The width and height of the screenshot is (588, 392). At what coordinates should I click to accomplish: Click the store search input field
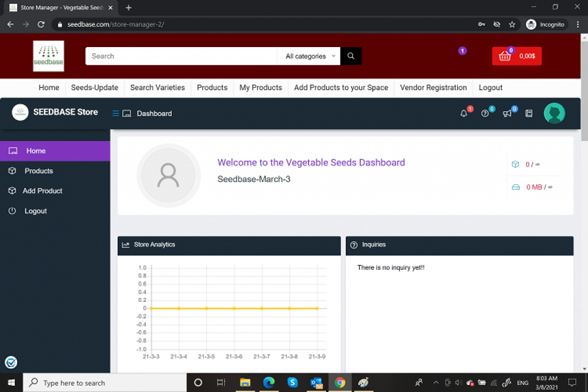click(x=181, y=56)
